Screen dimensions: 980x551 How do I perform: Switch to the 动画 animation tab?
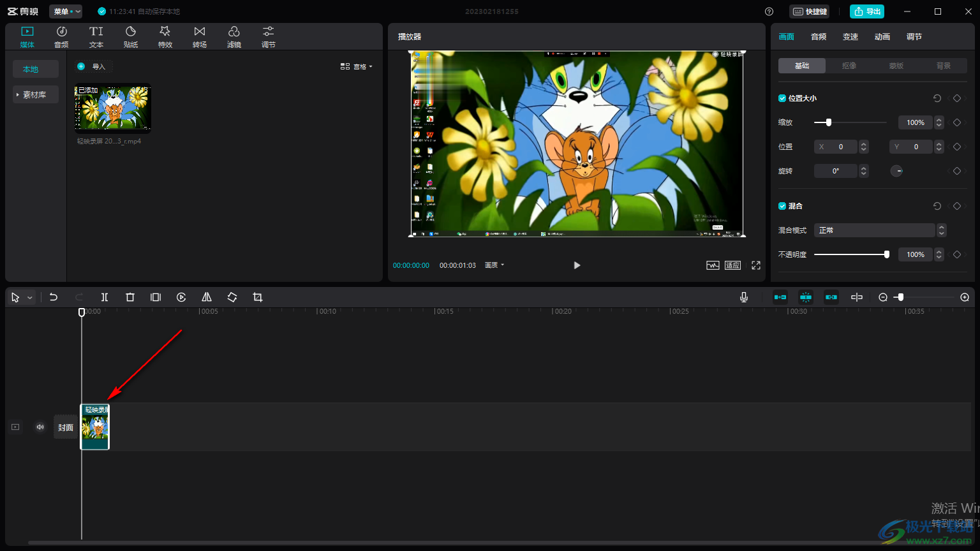pos(882,37)
